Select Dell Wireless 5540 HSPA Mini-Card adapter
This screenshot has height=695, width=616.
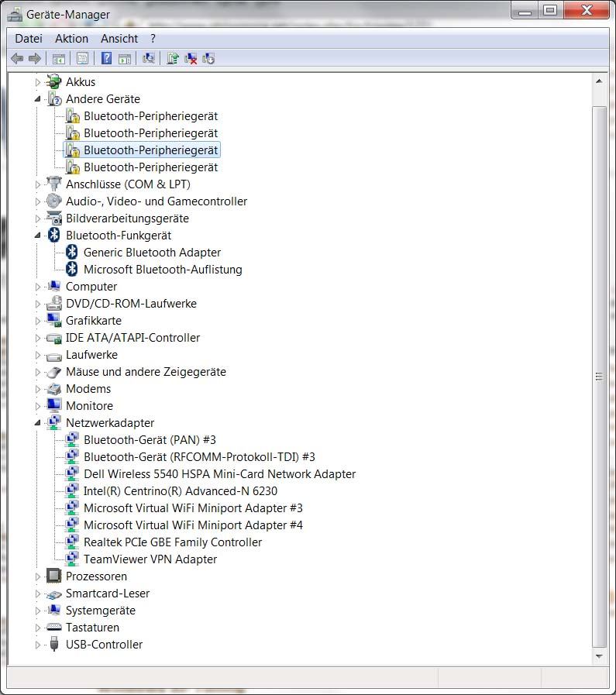pyautogui.click(x=220, y=474)
